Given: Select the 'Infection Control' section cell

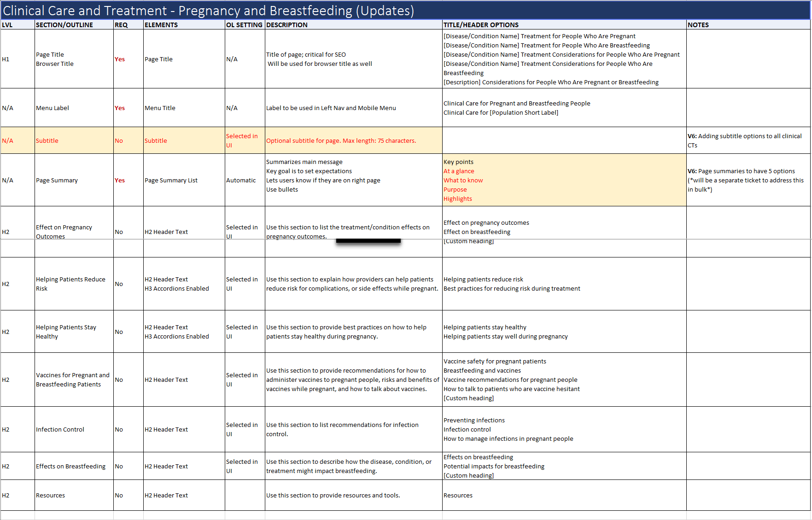Looking at the screenshot, I should [x=74, y=429].
